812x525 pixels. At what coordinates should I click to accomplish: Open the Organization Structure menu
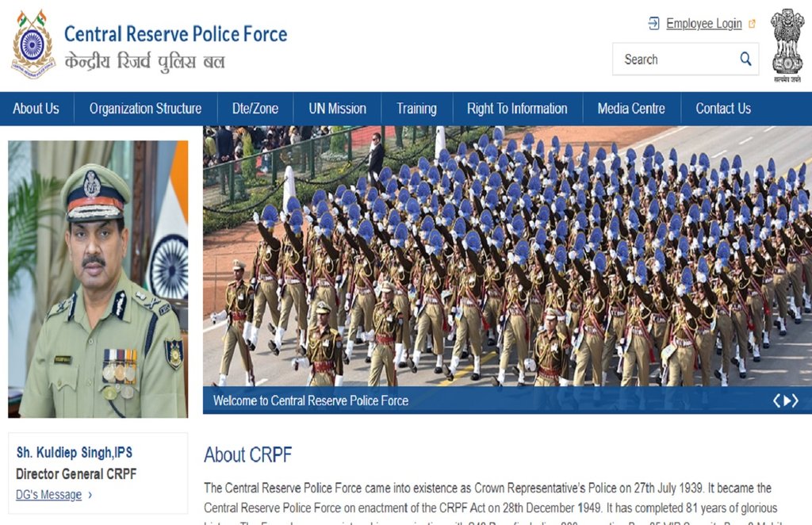(146, 109)
